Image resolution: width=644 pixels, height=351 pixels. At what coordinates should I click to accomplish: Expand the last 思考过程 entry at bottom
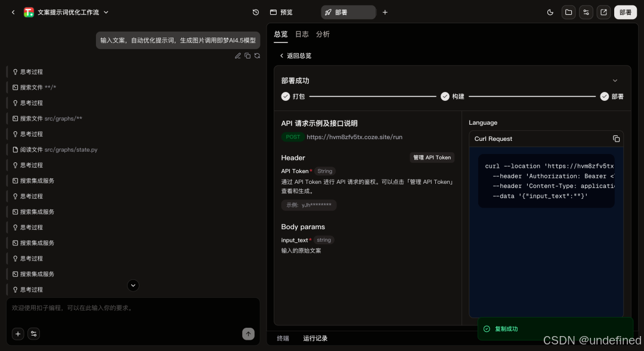pos(28,290)
